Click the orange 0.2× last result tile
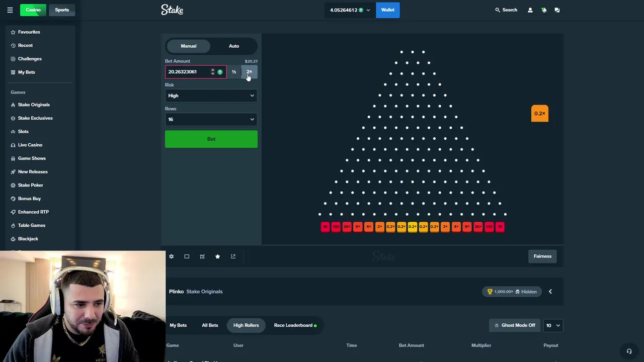The height and width of the screenshot is (362, 644). click(x=540, y=114)
